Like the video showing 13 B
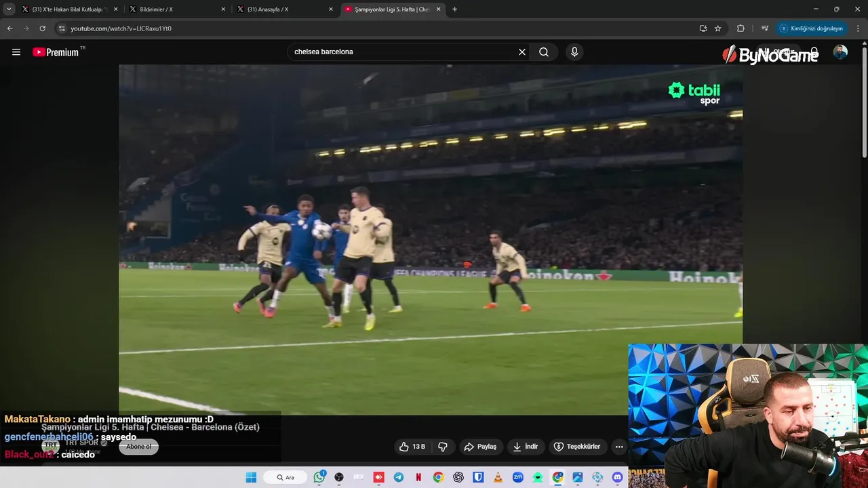868x488 pixels. tap(412, 447)
